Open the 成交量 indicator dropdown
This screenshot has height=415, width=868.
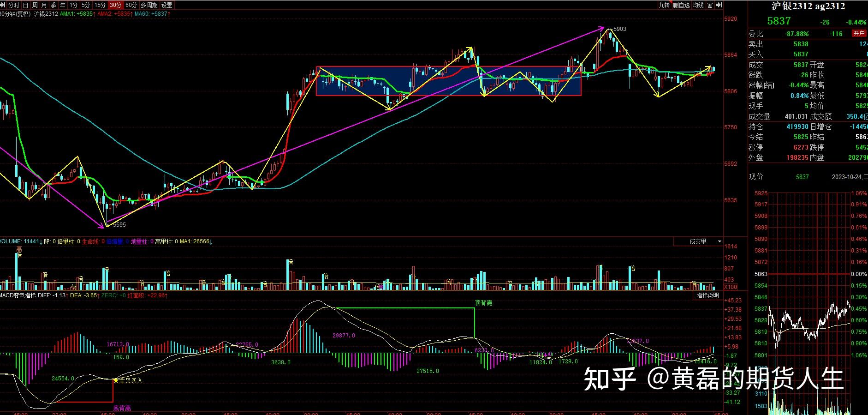point(698,241)
